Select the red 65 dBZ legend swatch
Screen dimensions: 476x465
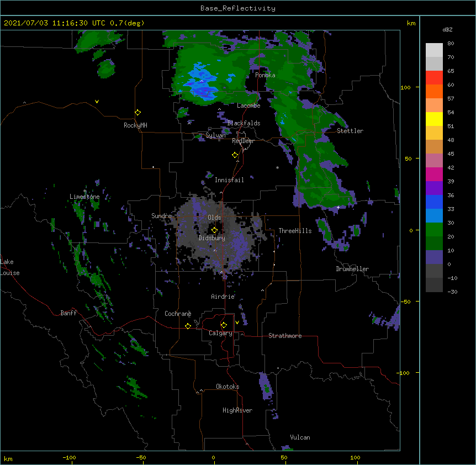tap(434, 78)
